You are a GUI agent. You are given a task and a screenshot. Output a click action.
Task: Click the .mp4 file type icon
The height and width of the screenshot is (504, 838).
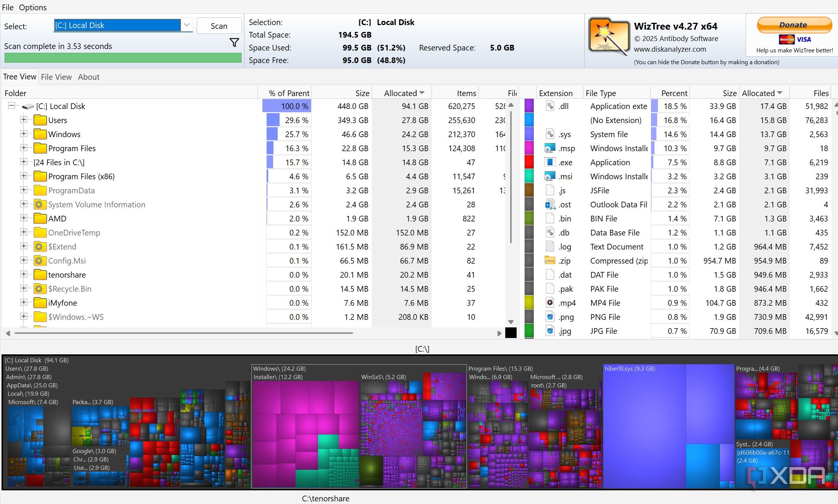click(x=550, y=303)
